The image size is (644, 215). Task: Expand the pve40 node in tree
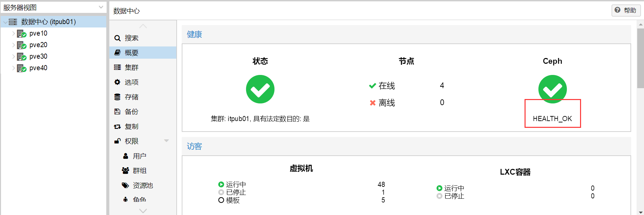[x=14, y=68]
